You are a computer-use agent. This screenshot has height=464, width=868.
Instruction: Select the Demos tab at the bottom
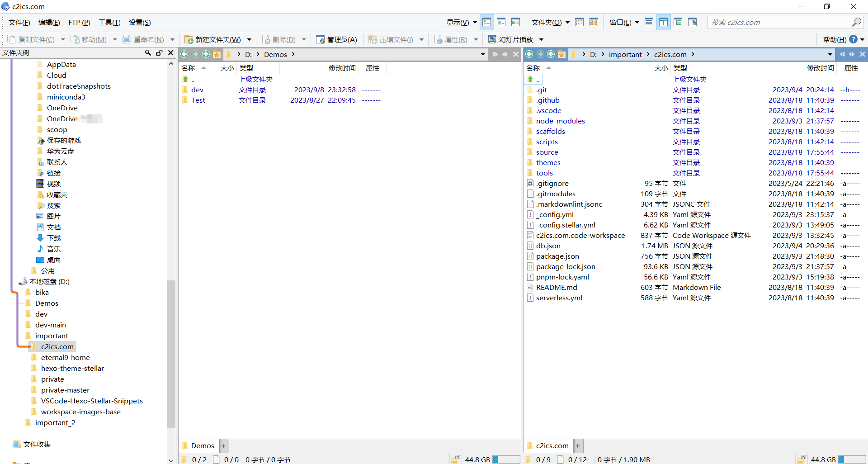[x=199, y=445]
